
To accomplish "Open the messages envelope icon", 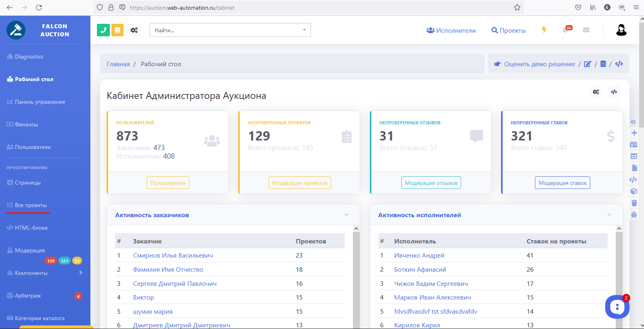I will click(586, 30).
